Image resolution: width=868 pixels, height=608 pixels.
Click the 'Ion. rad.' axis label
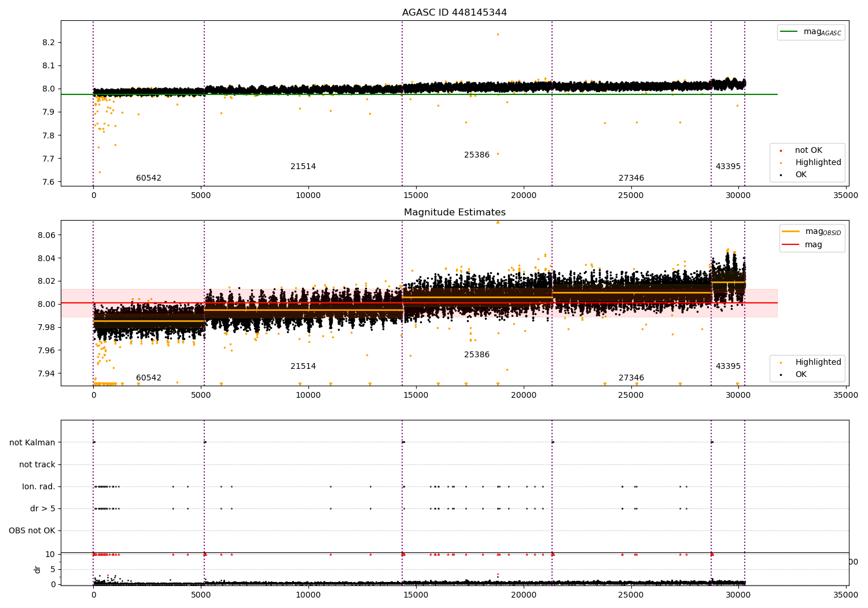coord(39,487)
